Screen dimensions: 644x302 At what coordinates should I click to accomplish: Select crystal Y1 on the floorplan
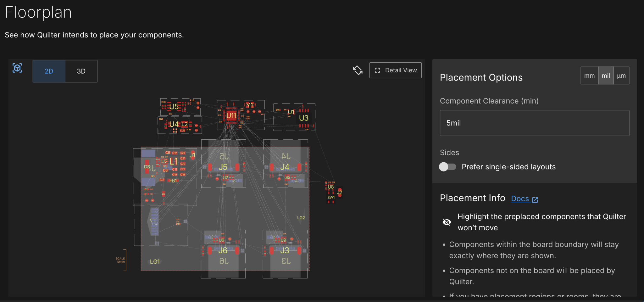tap(250, 105)
